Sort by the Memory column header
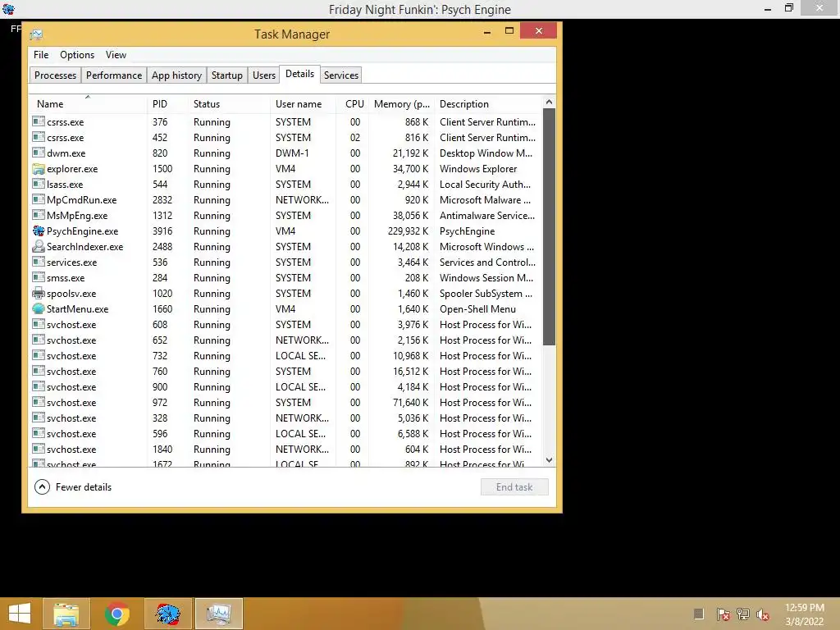This screenshot has width=840, height=630. [401, 104]
